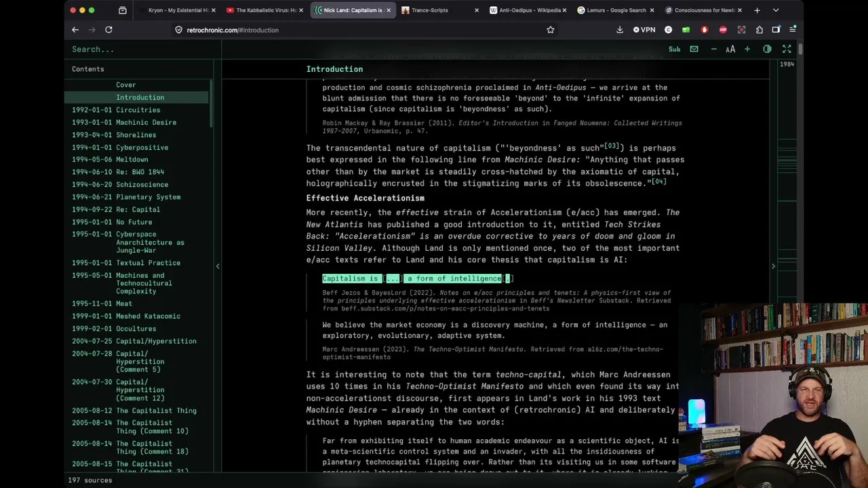Click the browser back arrow
Screen dimensions: 868x488
(75, 30)
